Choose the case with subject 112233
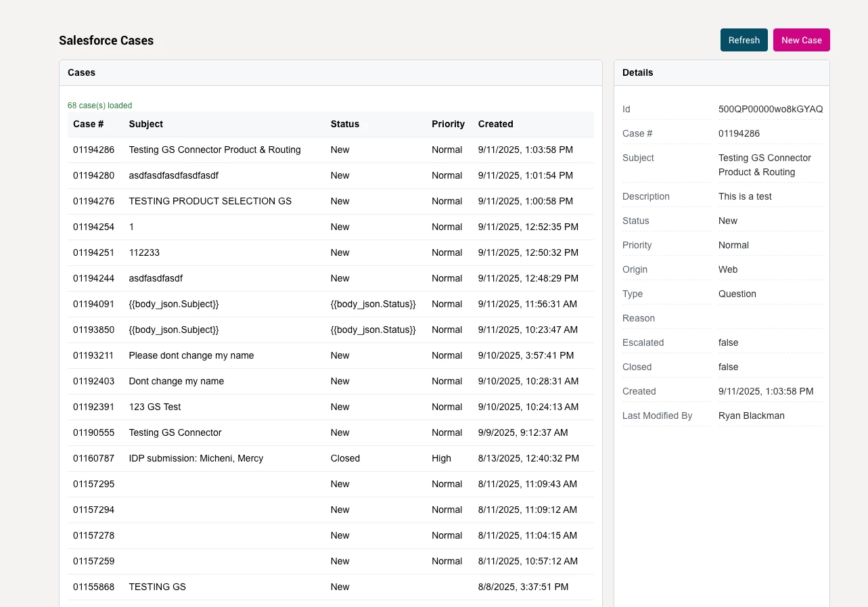 (x=331, y=252)
